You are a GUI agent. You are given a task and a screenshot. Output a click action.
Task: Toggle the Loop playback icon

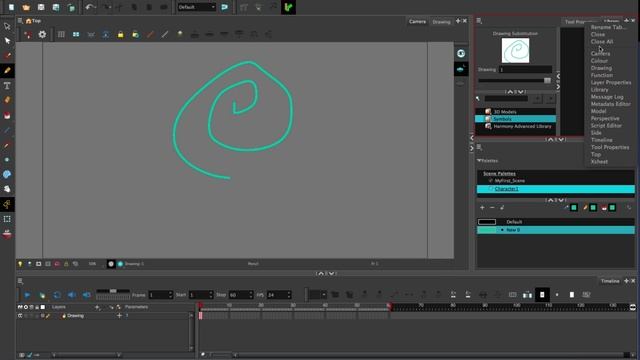57,295
